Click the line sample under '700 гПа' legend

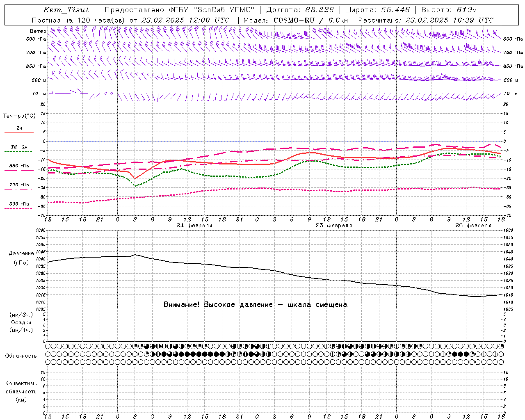pos(18,189)
